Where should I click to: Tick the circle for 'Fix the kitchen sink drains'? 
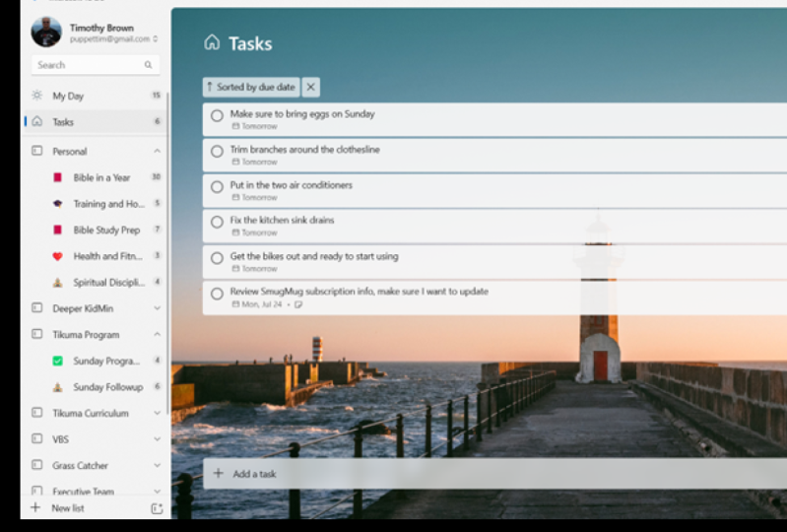pos(217,223)
